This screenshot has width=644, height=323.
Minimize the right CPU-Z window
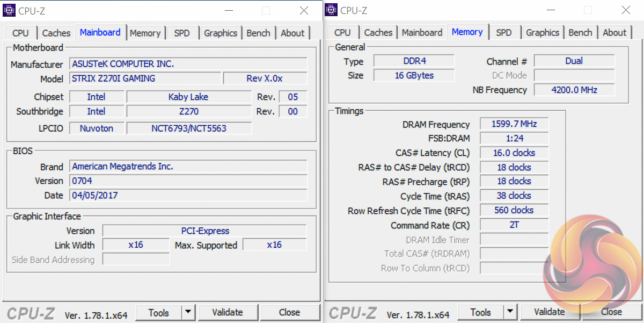pyautogui.click(x=551, y=10)
